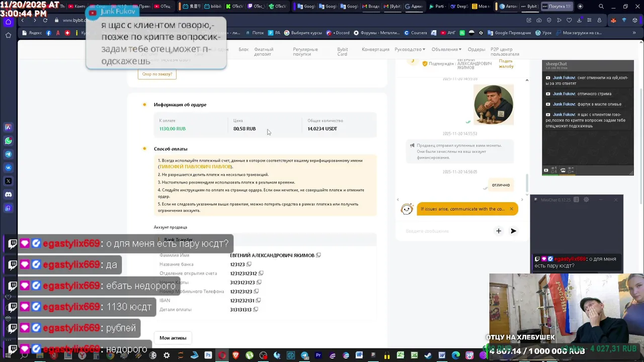Open the Google Переводчик bookmark

coord(509,33)
